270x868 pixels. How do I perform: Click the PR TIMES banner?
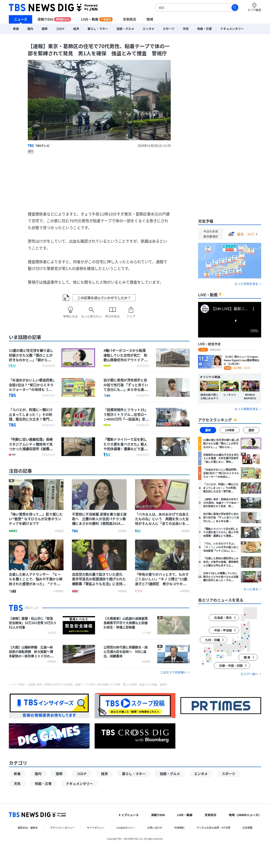221,706
